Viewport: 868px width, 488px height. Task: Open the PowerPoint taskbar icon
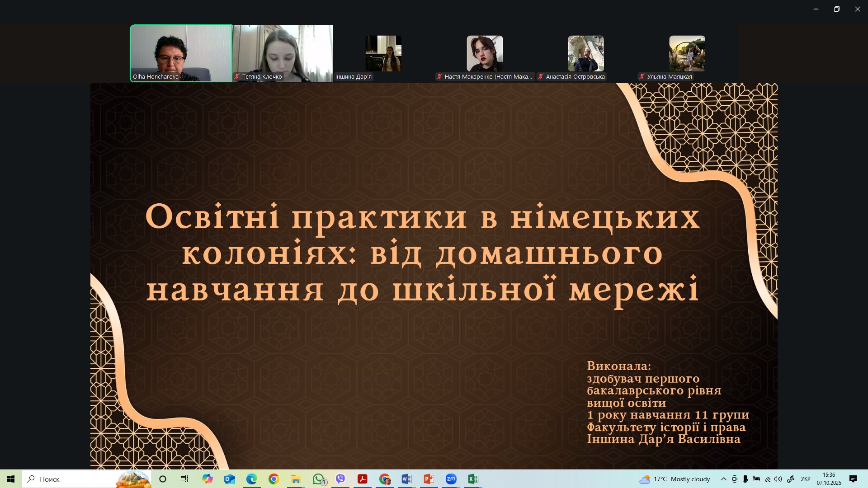(429, 479)
